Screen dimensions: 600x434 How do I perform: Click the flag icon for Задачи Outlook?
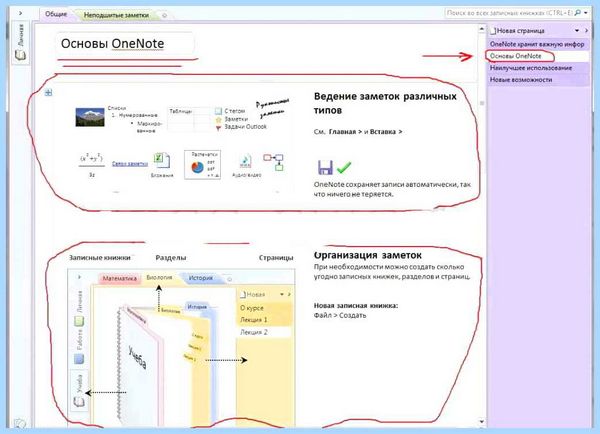tap(218, 128)
